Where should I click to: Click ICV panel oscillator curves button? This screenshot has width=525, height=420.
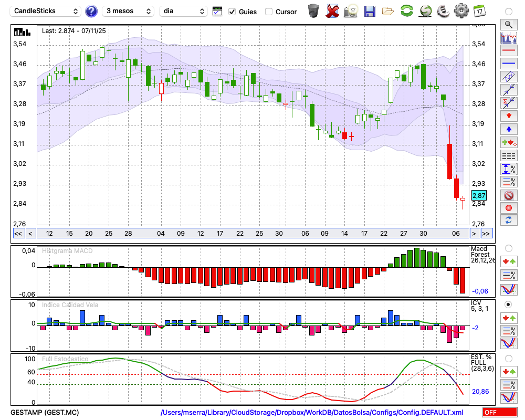(x=509, y=343)
